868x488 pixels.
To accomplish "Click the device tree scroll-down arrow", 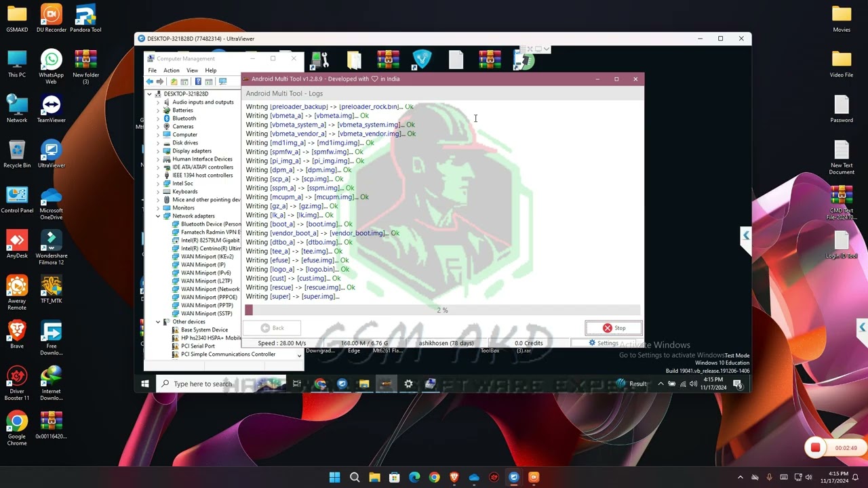I will (299, 355).
